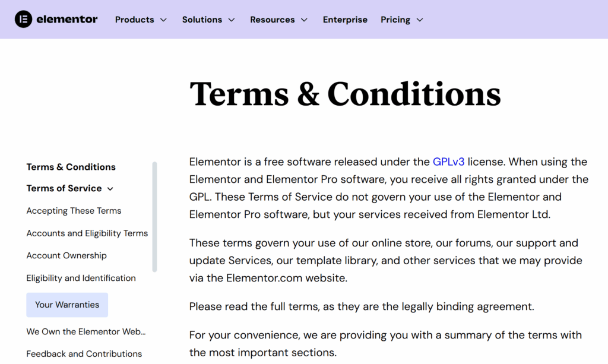Select the highlighted Your Warranties item

(67, 305)
